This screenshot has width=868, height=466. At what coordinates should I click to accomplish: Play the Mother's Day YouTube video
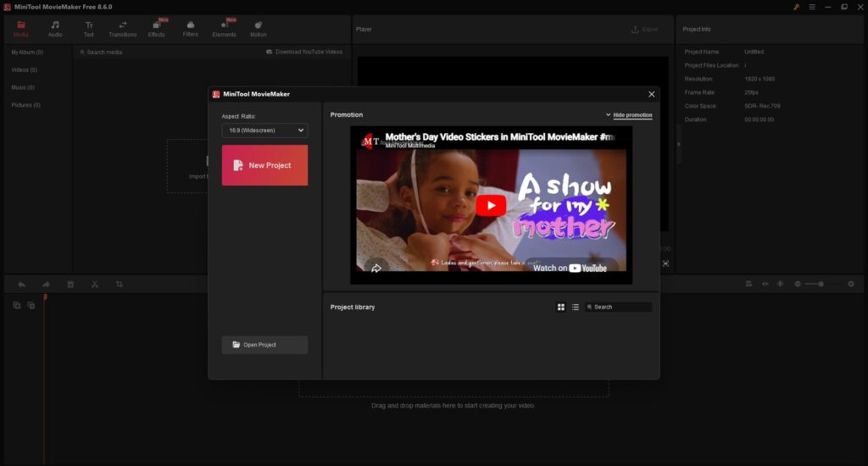pos(491,205)
